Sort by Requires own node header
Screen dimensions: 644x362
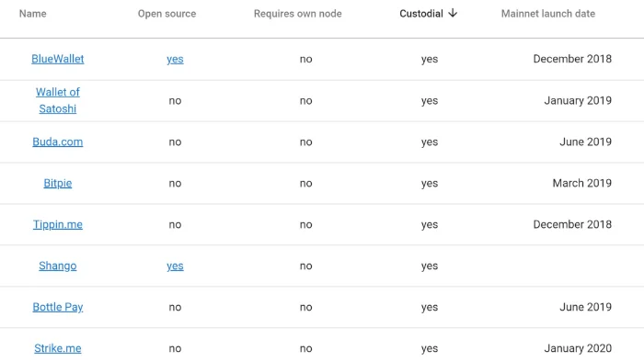point(298,14)
